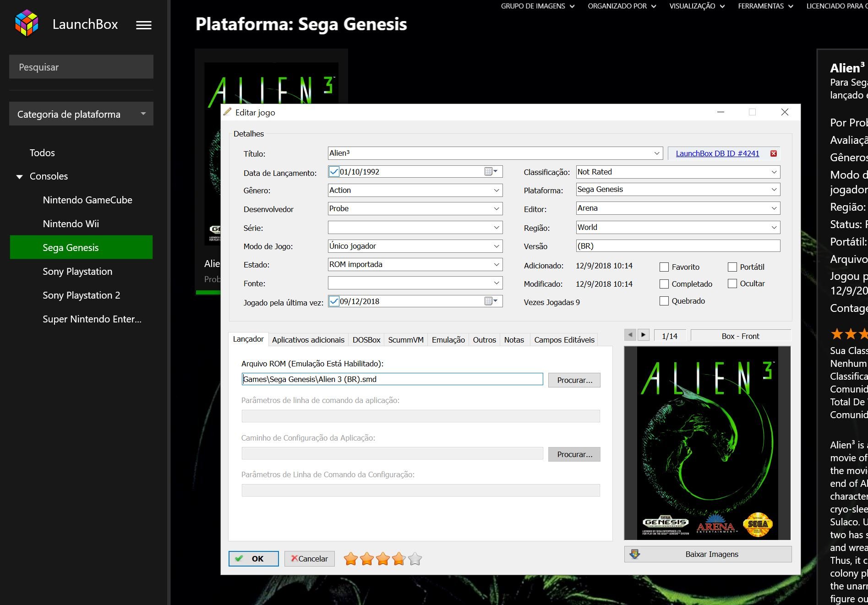Open the Fonte dropdown

pyautogui.click(x=497, y=283)
